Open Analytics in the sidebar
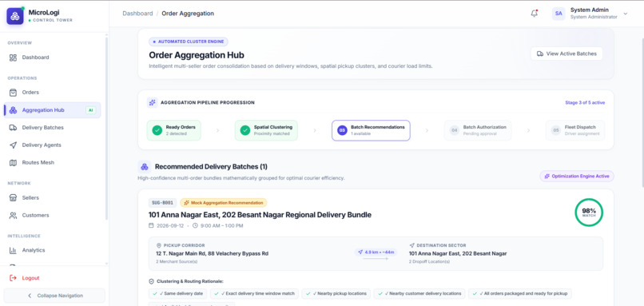Viewport: 644px width, 306px height. (x=52, y=250)
